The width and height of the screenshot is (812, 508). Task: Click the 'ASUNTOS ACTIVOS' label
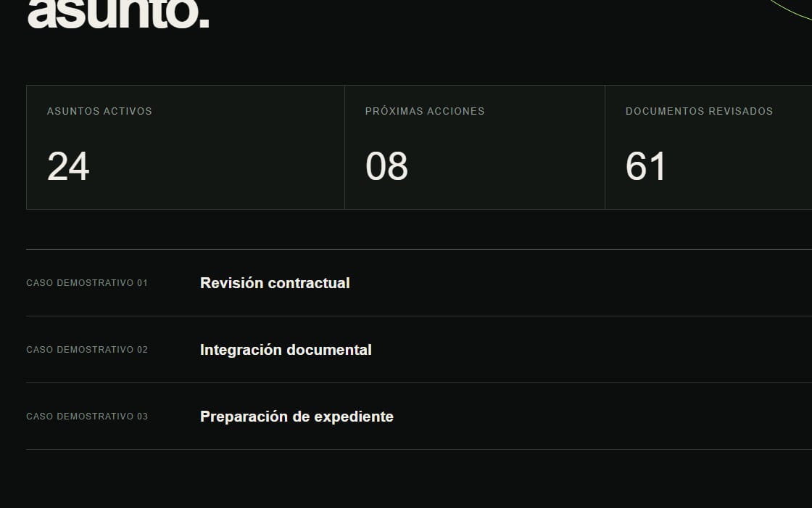(99, 112)
